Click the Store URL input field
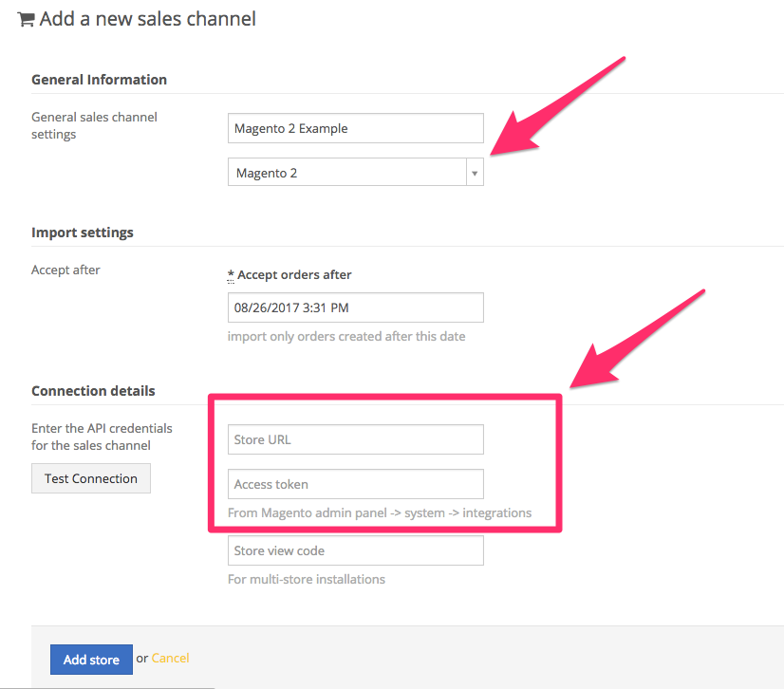 356,439
